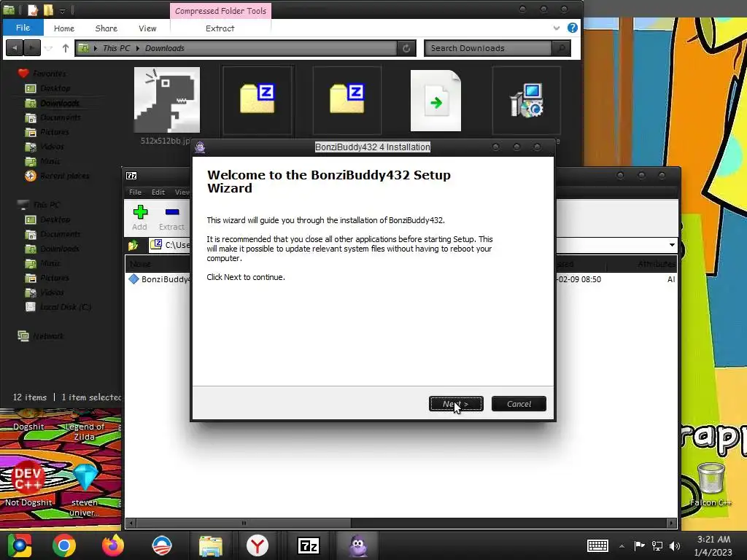Click the Name column header in 7-Zip

pos(141,264)
